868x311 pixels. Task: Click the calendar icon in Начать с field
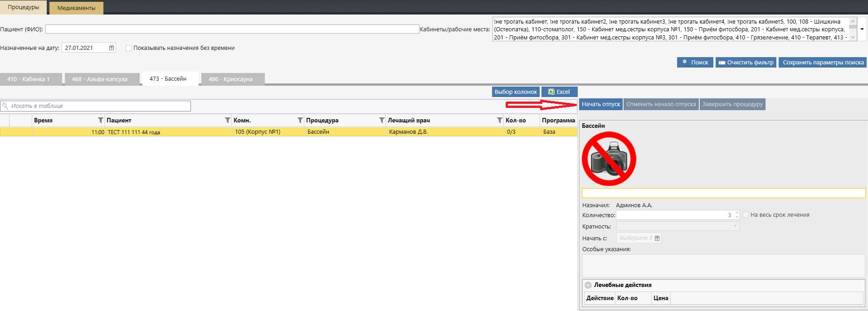click(x=657, y=238)
